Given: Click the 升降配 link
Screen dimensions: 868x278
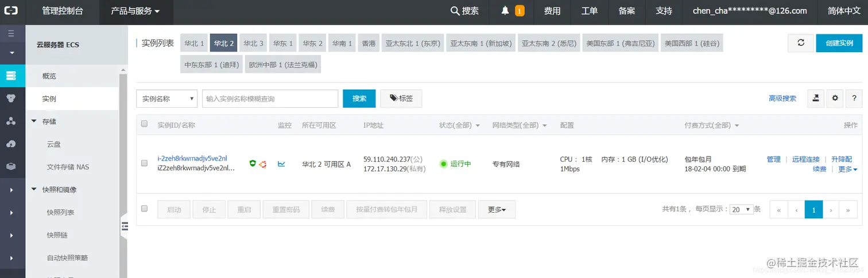Looking at the screenshot, I should [842, 159].
